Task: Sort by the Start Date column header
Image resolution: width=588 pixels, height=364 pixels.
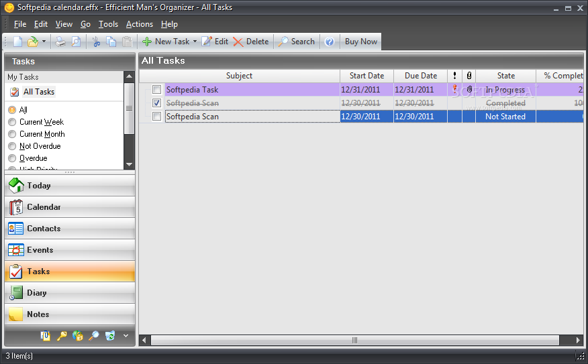Action: tap(366, 76)
